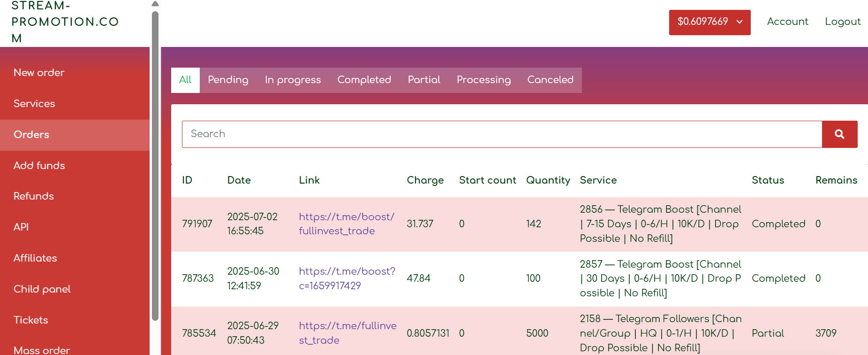Click order ID 787363
Screen dimensions: 868x355
pyautogui.click(x=198, y=278)
